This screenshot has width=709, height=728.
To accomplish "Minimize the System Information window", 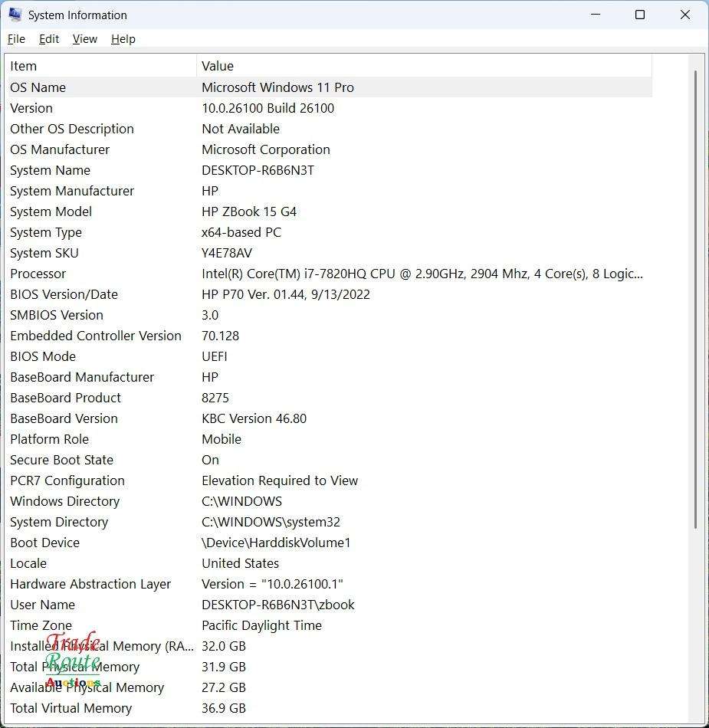I will 596,15.
